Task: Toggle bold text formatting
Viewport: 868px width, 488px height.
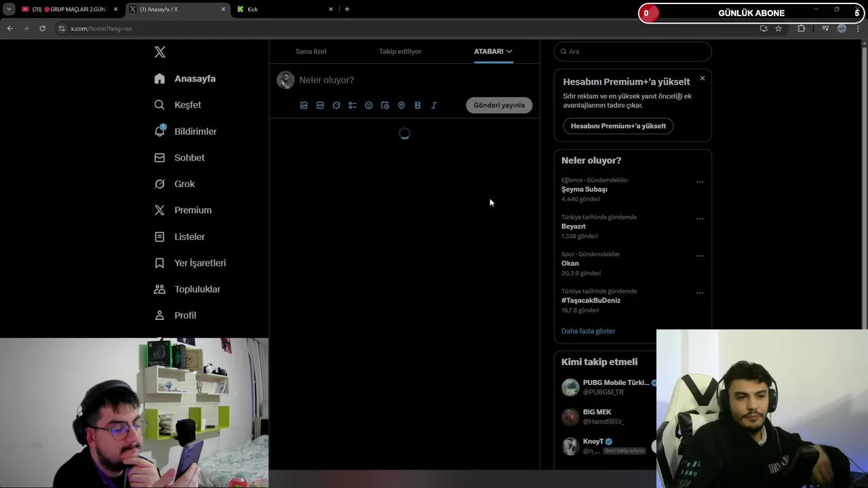Action: (x=418, y=105)
